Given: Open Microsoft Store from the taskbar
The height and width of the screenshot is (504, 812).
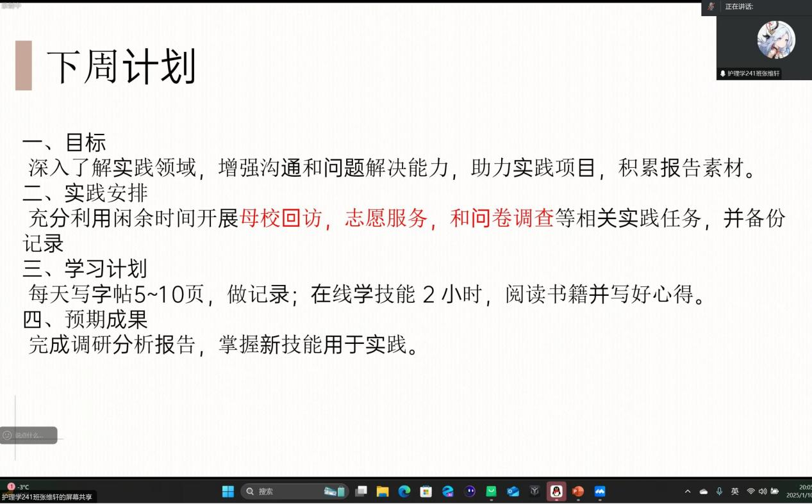Looking at the screenshot, I should [426, 491].
